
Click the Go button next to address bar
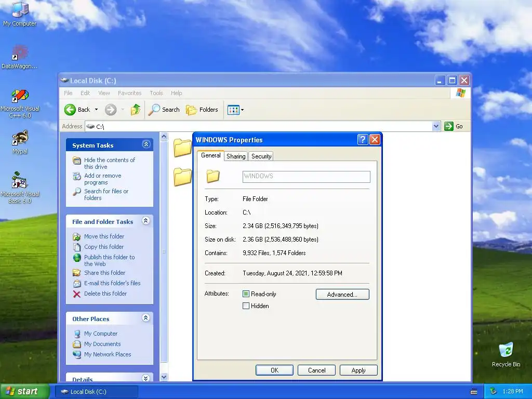pyautogui.click(x=454, y=126)
